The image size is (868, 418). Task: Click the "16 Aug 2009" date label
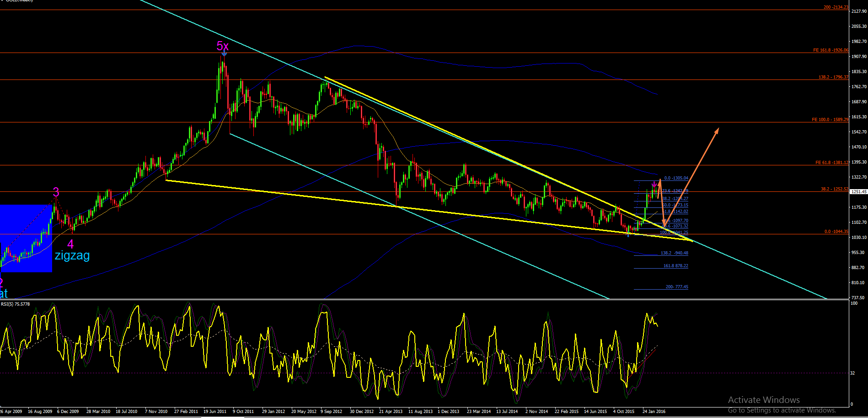tap(40, 412)
